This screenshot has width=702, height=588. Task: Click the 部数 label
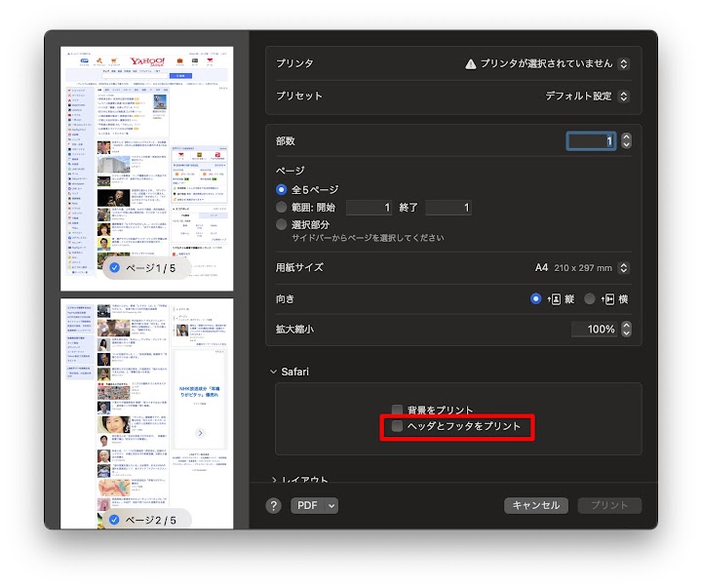(285, 141)
